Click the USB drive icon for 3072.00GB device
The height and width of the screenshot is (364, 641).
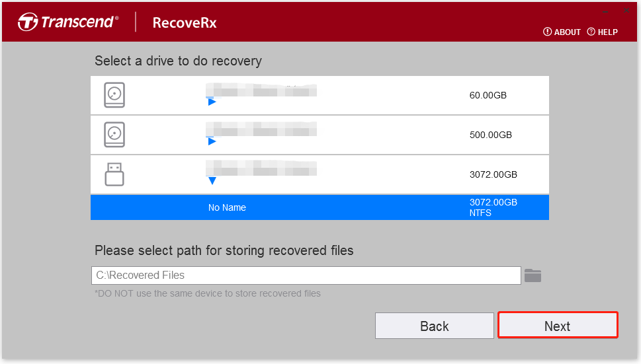(x=114, y=174)
